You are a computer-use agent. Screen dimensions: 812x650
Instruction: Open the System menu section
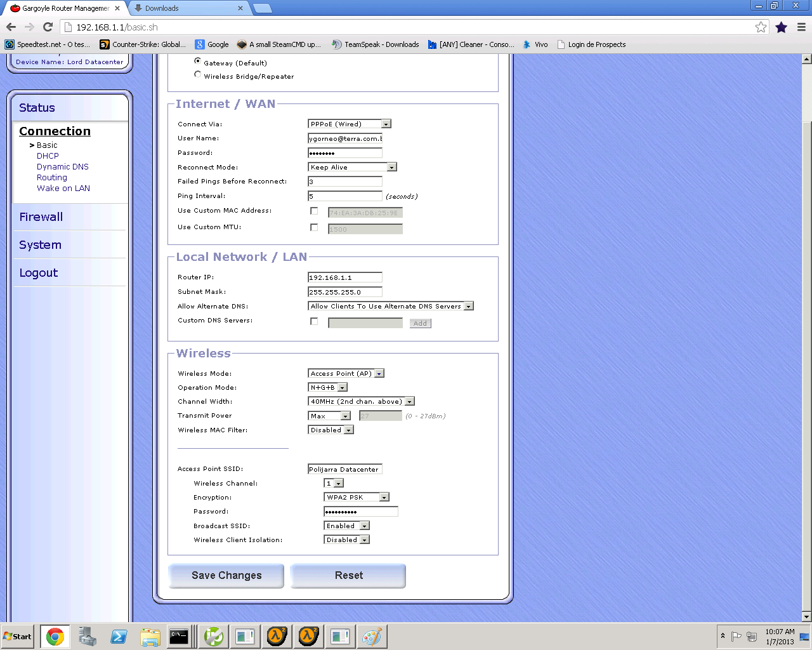(x=40, y=245)
